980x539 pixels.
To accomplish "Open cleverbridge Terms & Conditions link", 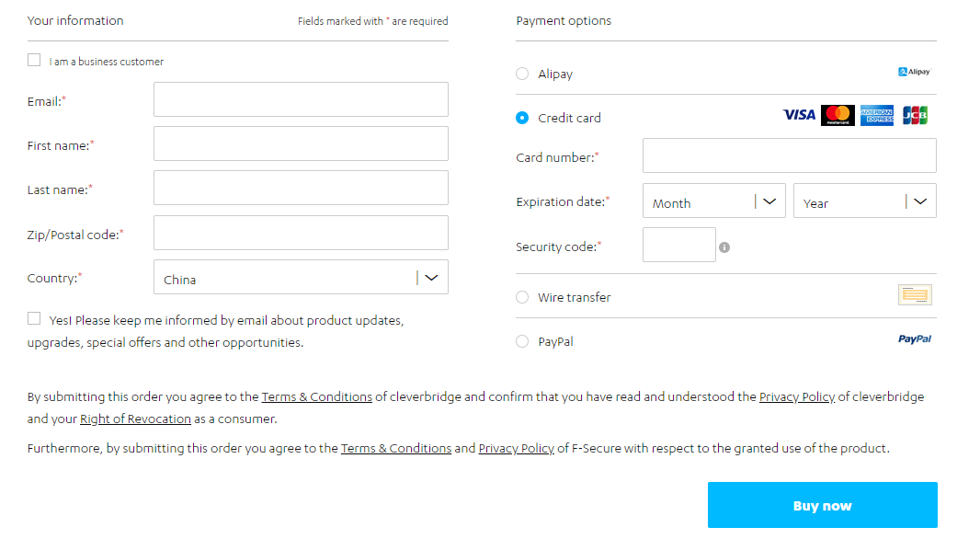I will [316, 397].
